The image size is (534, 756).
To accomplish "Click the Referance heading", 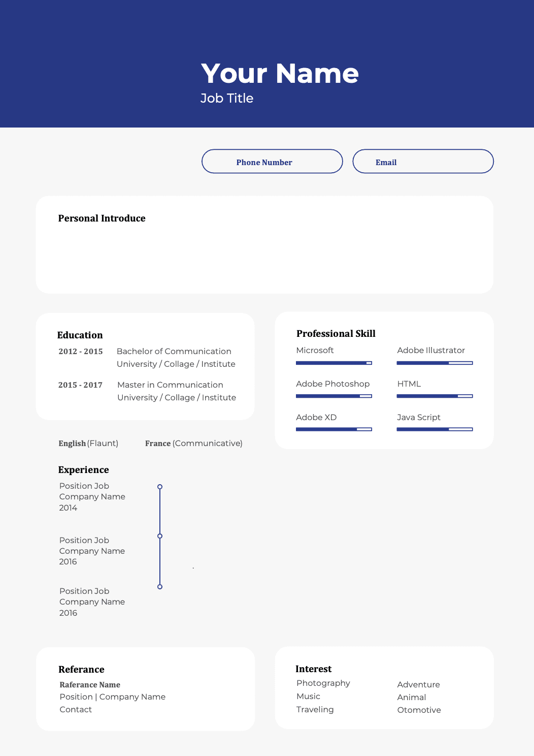I will pyautogui.click(x=81, y=670).
